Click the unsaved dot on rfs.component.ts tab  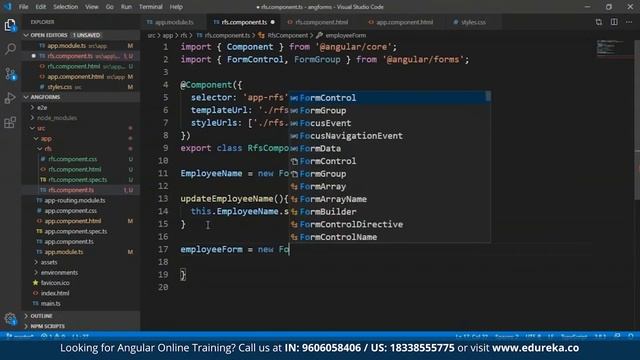coord(273,22)
